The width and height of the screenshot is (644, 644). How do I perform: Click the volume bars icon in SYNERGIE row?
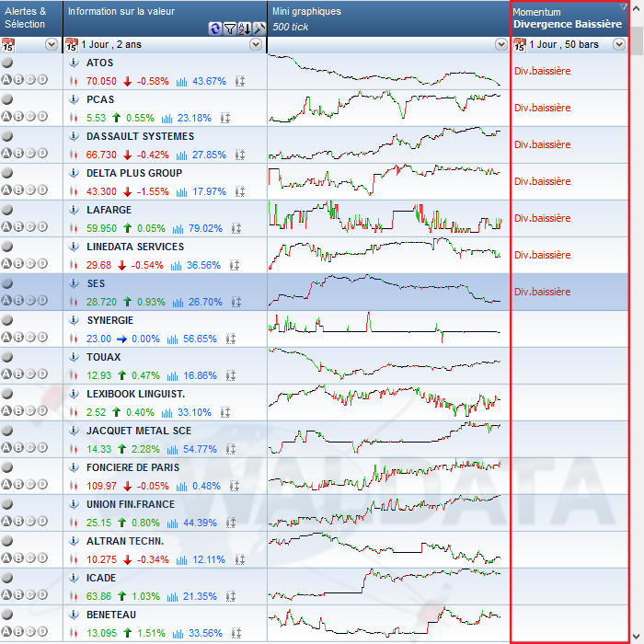[x=173, y=339]
